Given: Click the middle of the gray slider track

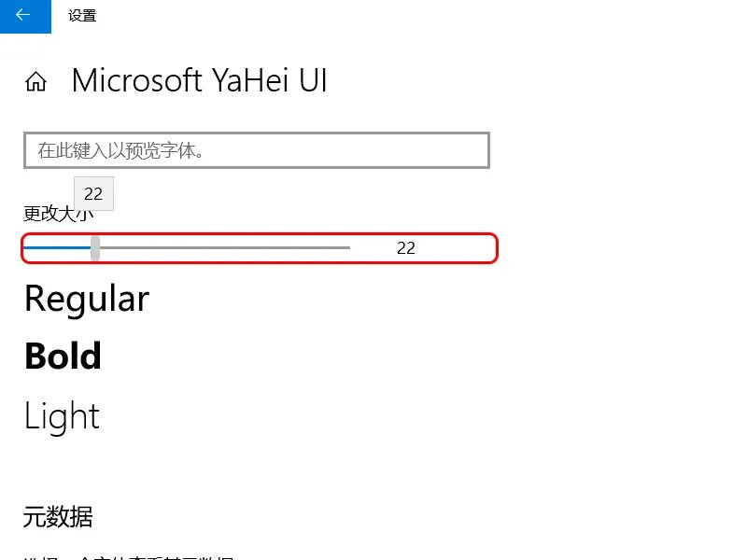Looking at the screenshot, I should 224,248.
